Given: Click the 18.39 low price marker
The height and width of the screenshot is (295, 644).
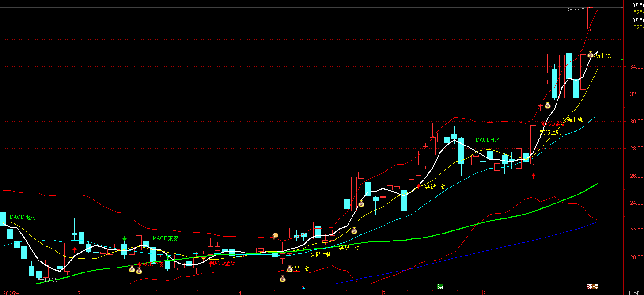Looking at the screenshot, I should (51, 280).
